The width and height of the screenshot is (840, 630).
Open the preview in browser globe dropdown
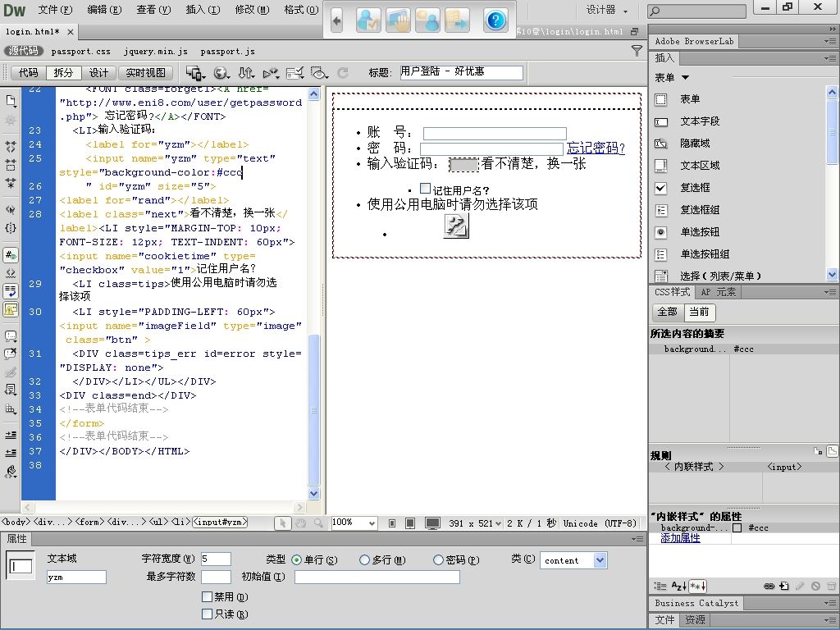[221, 73]
